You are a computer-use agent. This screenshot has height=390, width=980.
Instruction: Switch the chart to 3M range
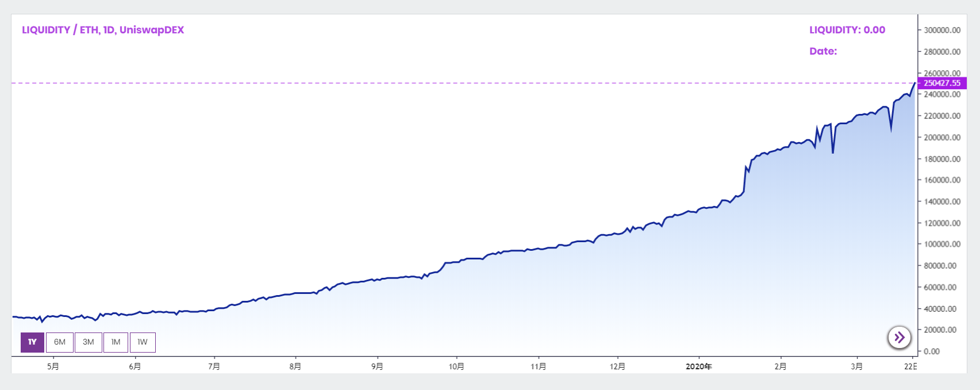pyautogui.click(x=89, y=342)
